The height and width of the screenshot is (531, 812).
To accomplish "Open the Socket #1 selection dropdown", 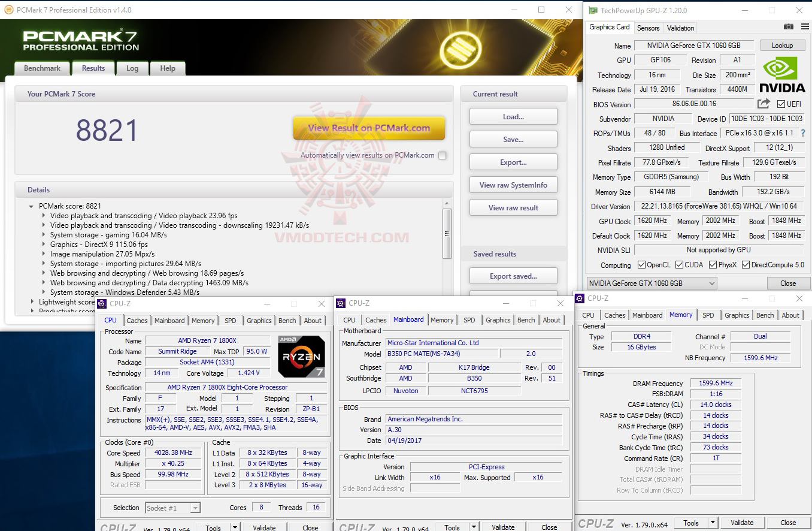I will 195,507.
